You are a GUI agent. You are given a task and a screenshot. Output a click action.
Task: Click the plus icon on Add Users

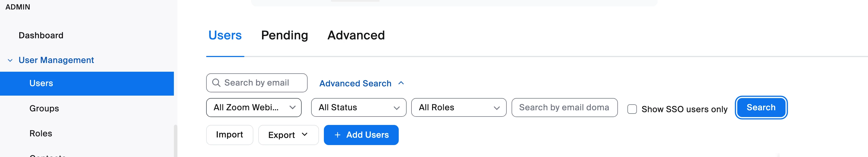click(337, 135)
